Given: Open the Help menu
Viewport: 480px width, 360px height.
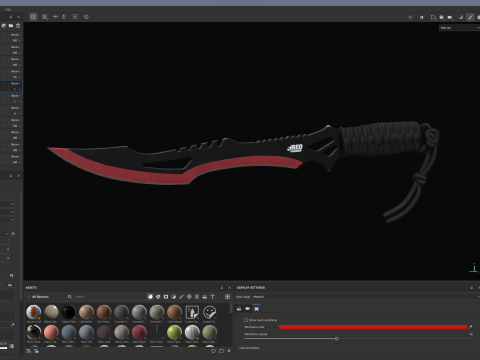Looking at the screenshot, I should (x=8, y=9).
